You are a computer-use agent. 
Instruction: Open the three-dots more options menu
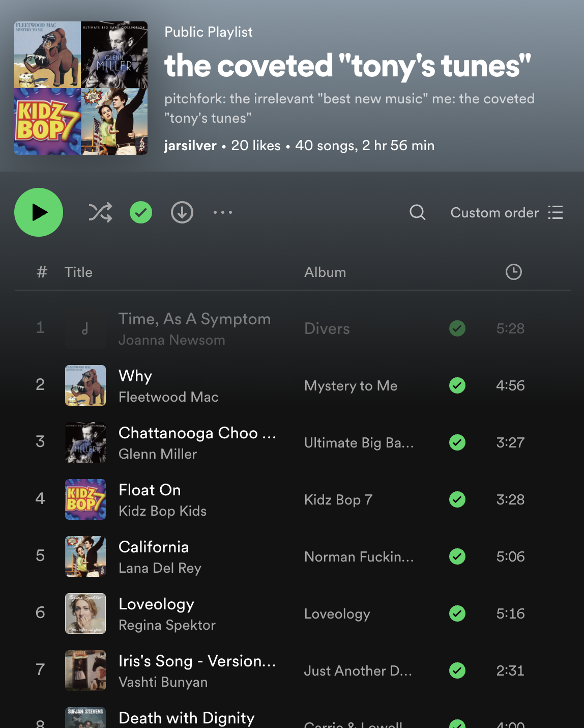[223, 212]
